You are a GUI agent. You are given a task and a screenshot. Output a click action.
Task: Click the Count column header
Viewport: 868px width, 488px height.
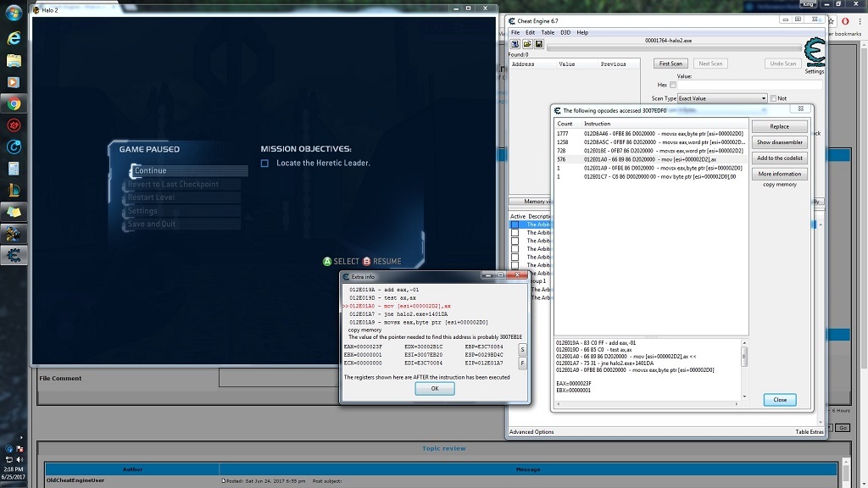click(x=565, y=124)
